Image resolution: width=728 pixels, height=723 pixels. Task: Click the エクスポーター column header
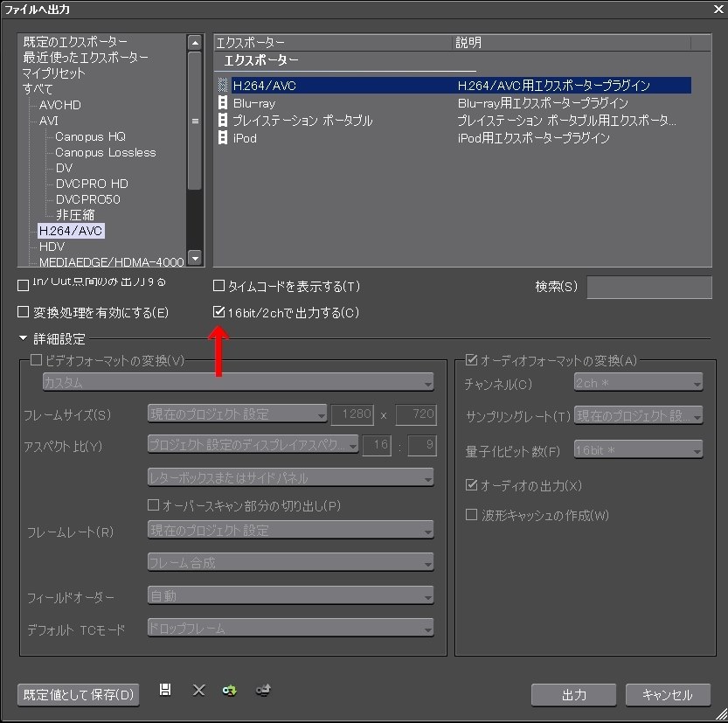tap(333, 43)
